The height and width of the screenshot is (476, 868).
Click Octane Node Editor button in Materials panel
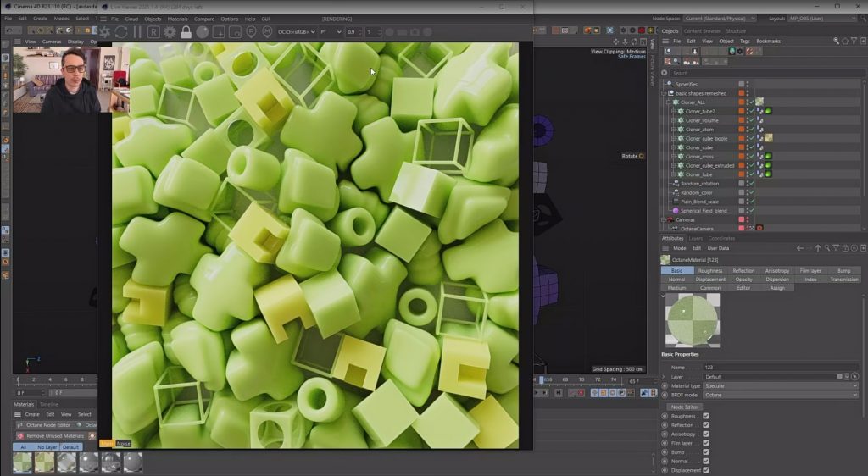[x=44, y=425]
